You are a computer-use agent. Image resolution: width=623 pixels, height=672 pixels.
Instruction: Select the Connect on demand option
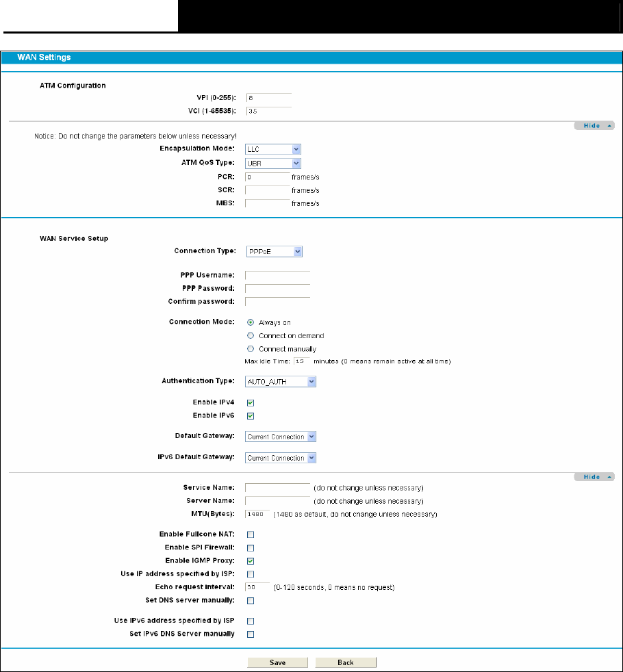(x=251, y=335)
